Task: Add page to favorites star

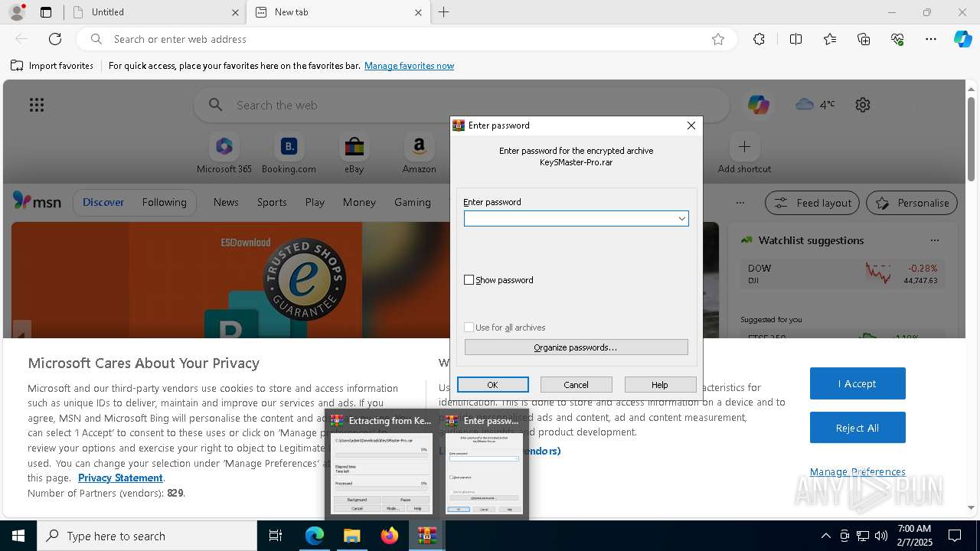Action: 718,39
